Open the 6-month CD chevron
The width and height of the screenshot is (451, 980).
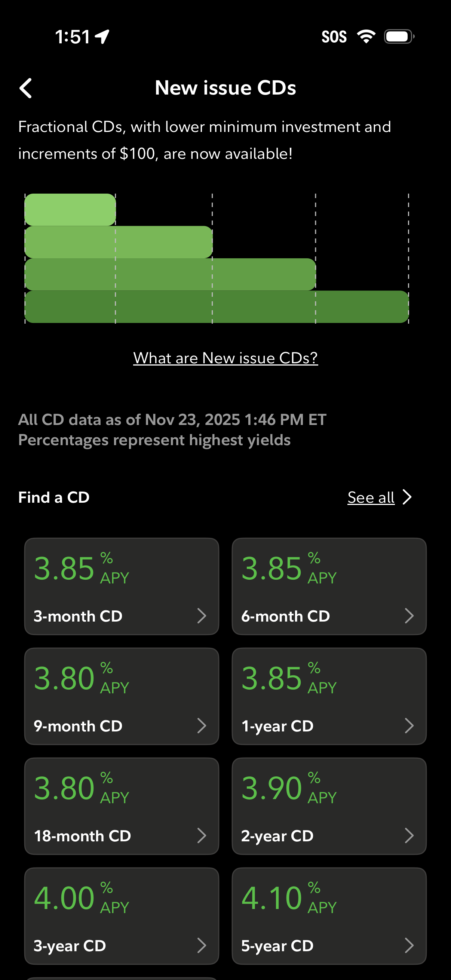click(x=409, y=616)
